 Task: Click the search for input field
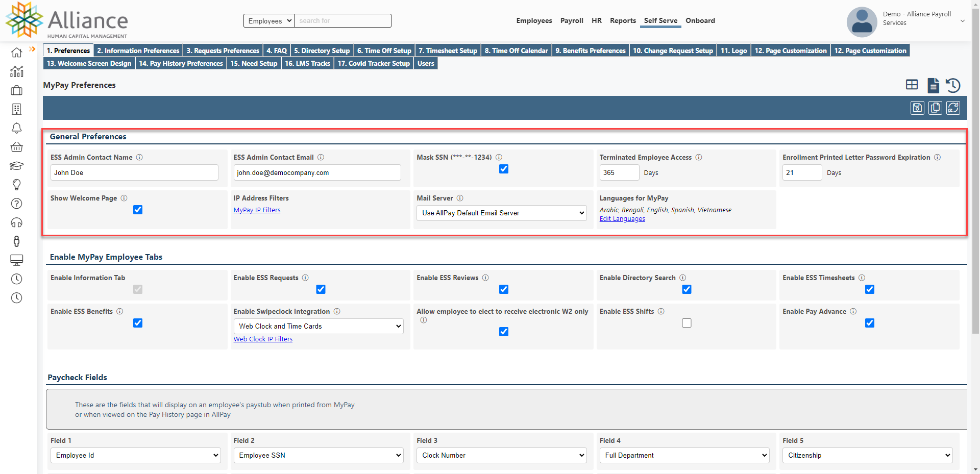point(343,21)
